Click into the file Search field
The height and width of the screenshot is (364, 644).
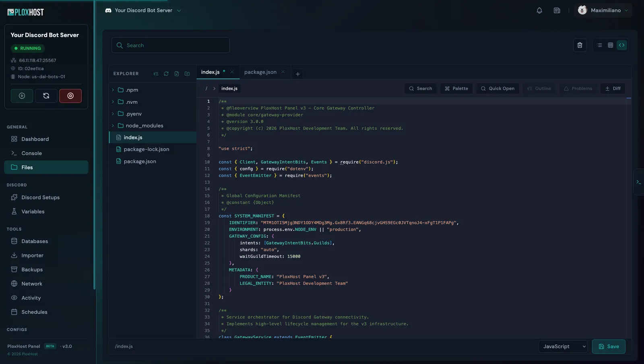pos(171,45)
